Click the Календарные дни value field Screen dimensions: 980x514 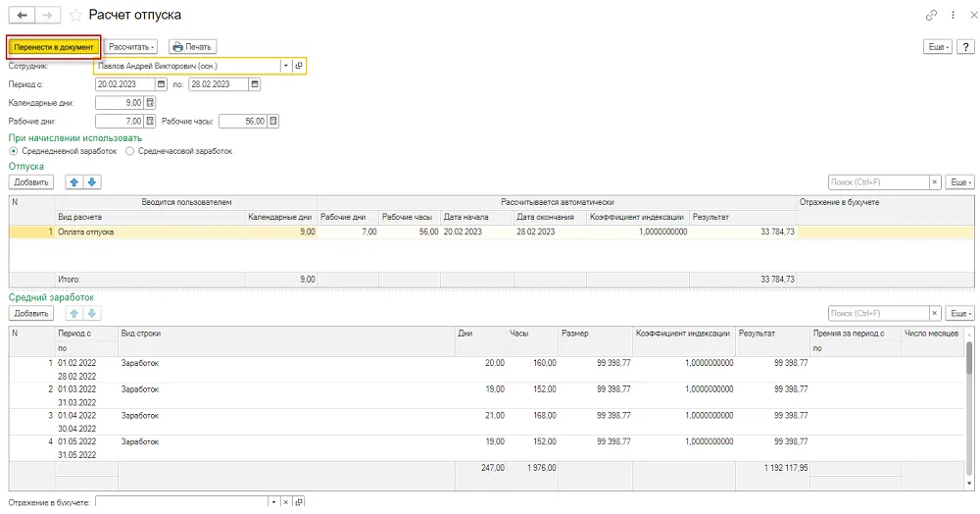[120, 103]
